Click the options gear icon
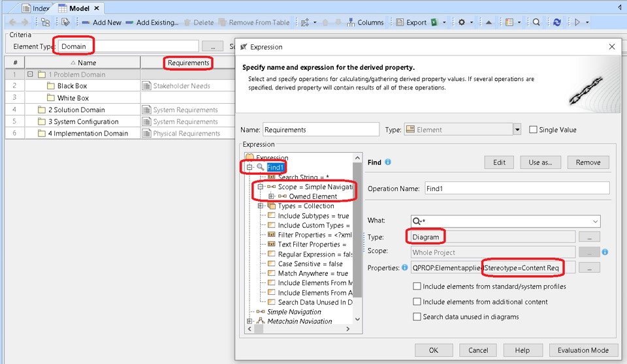Viewport: 627px width, 364px height. [462, 22]
